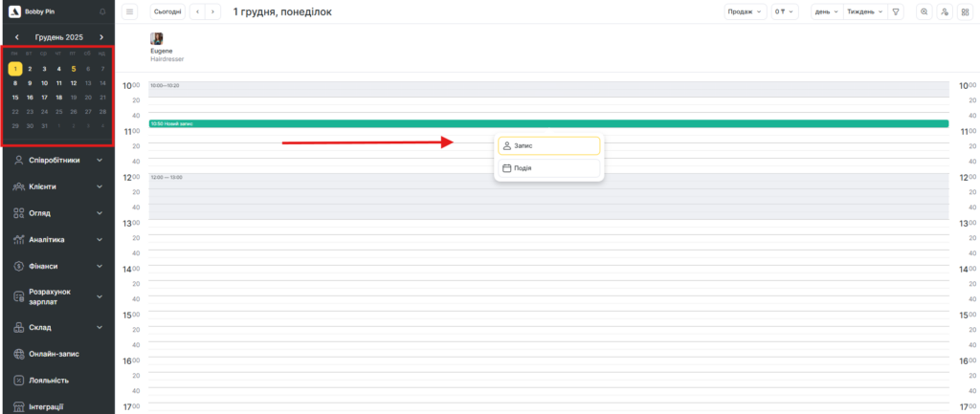Open the день view dropdown
The width and height of the screenshot is (980, 414).
point(826,11)
